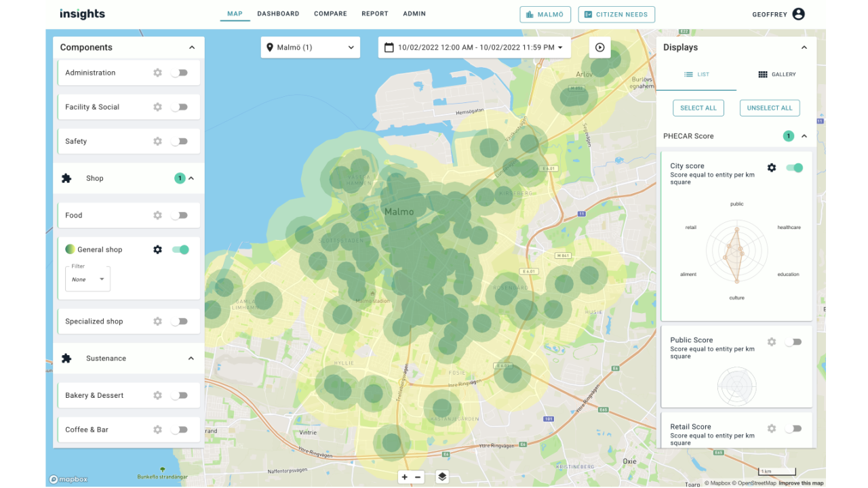Enable the Coffee & Bar toggle
This screenshot has height=488, width=868.
[179, 430]
